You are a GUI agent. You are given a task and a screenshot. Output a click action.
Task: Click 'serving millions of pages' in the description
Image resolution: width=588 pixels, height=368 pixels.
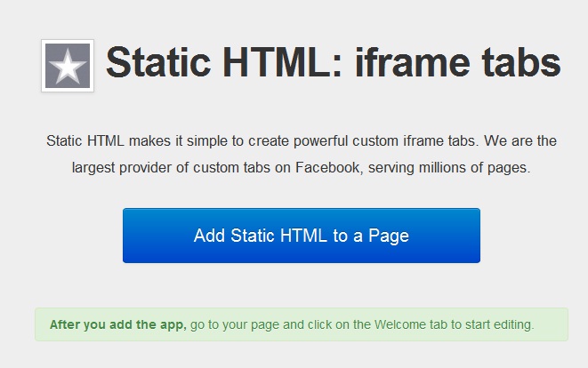click(x=447, y=167)
